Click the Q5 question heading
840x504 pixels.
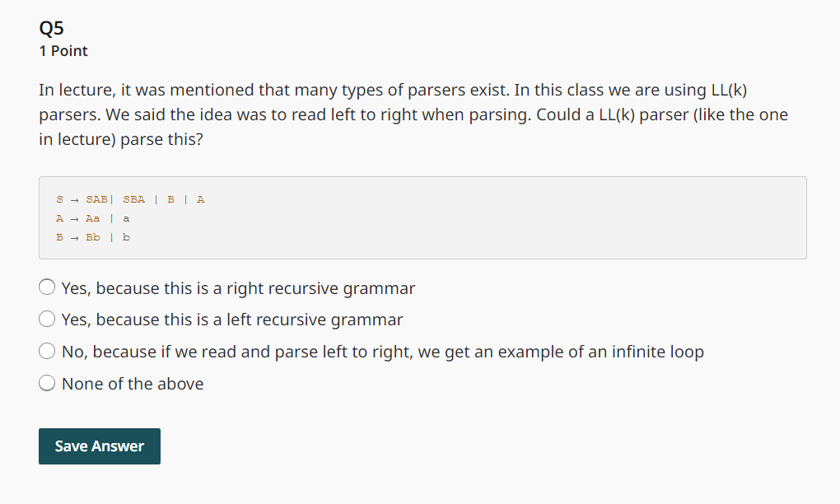click(51, 27)
